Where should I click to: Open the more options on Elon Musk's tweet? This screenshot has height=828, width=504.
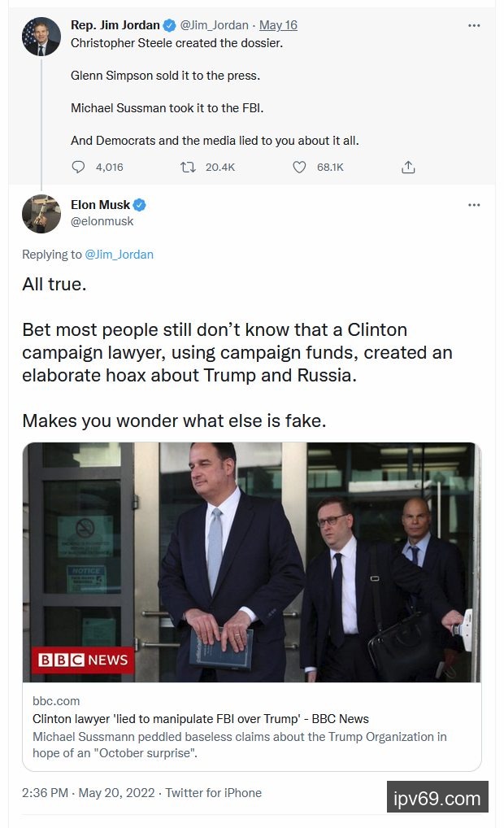[474, 205]
